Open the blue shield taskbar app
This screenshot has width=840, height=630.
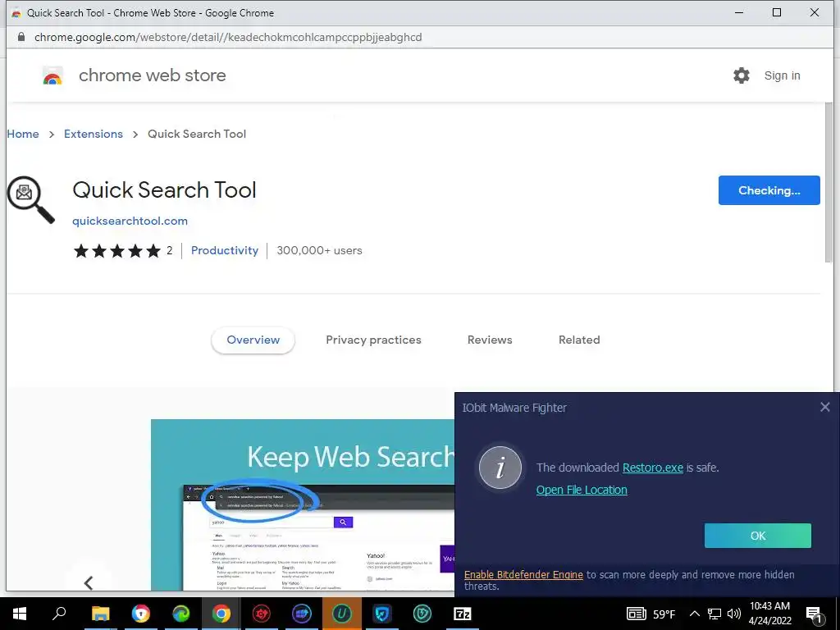pyautogui.click(x=382, y=614)
